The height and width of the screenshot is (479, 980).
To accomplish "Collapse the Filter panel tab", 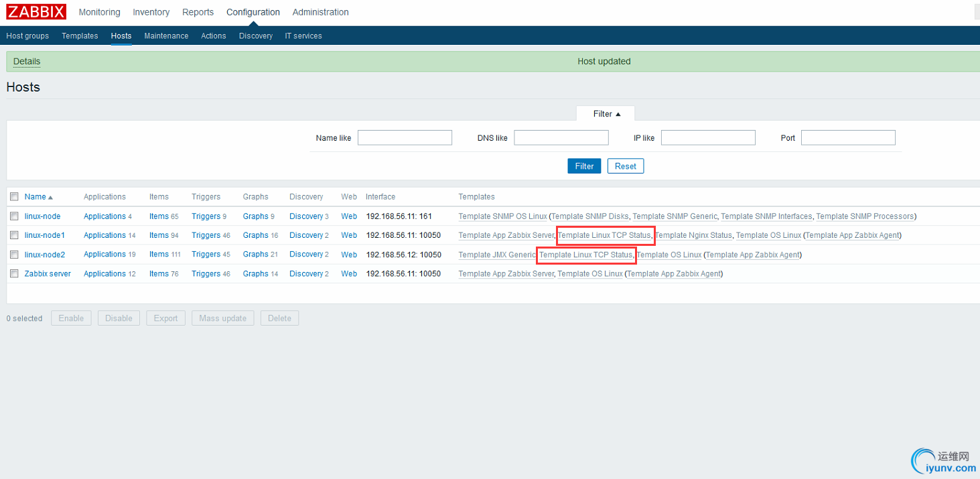I will click(x=606, y=114).
